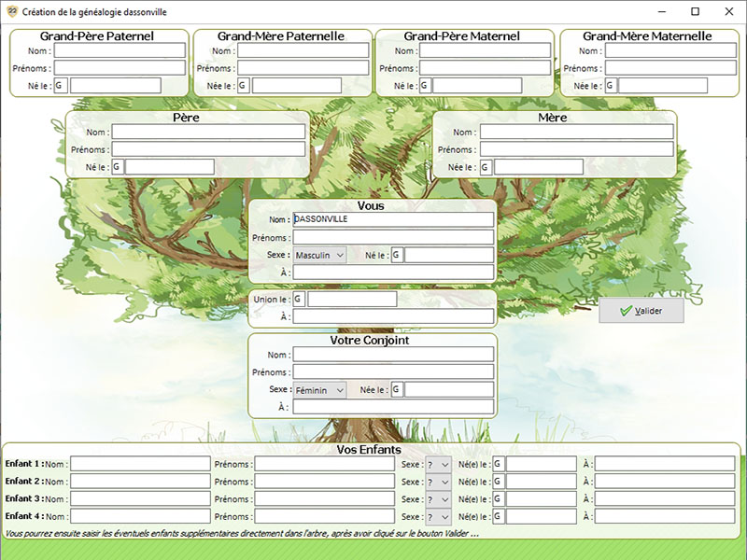Screen dimensions: 747x560
Task: Click the G calendar button beside Union le
Action: (x=299, y=300)
